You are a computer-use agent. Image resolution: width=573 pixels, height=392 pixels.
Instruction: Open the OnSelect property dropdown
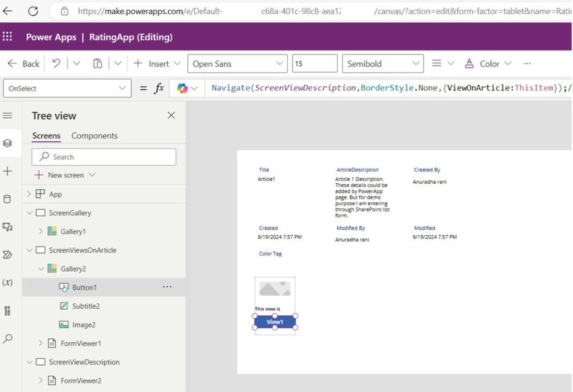coord(67,88)
